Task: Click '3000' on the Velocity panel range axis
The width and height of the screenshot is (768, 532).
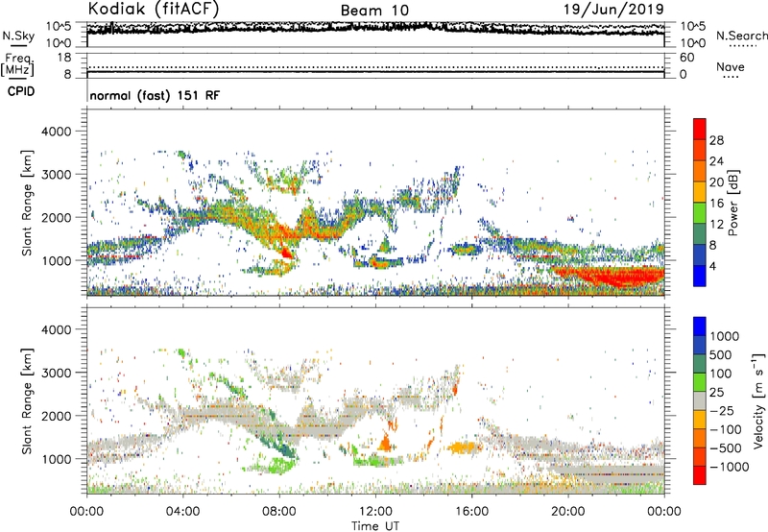Action: tap(57, 373)
